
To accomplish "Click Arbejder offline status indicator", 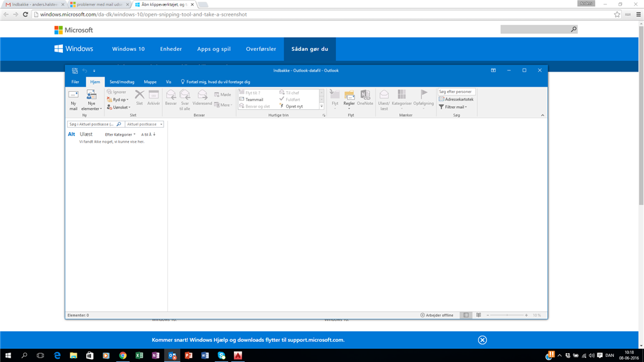I will click(x=436, y=315).
